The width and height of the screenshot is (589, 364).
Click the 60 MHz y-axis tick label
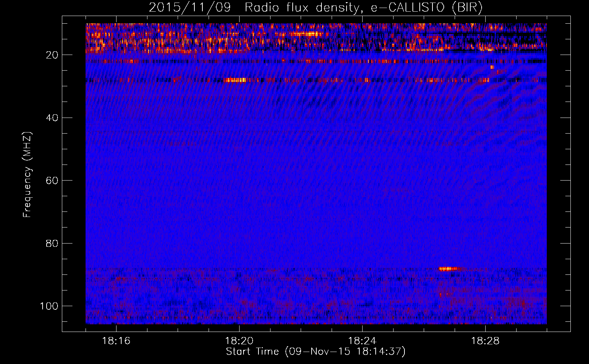[x=52, y=181]
